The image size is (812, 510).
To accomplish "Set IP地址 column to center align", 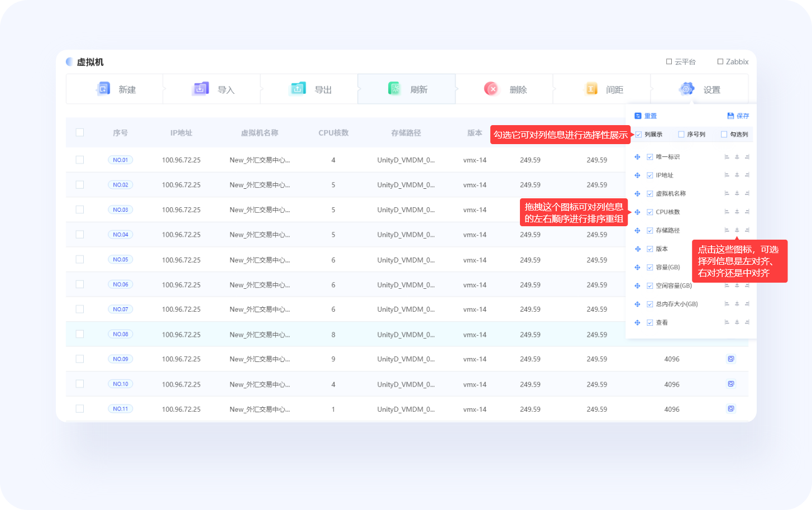I will click(x=737, y=175).
